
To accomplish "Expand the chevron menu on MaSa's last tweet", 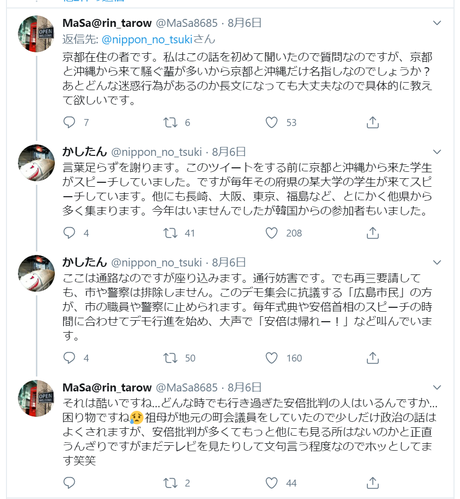I will pyautogui.click(x=437, y=387).
